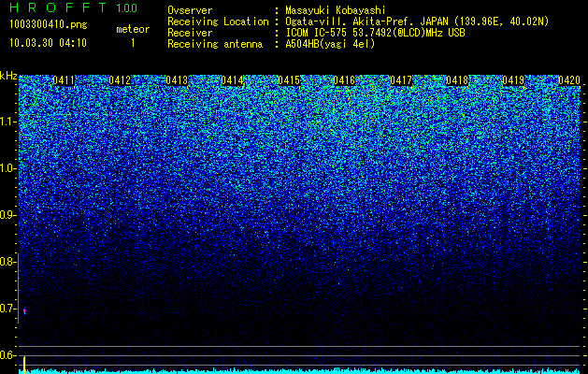Click the 'Ovserver' field label

[x=190, y=10]
